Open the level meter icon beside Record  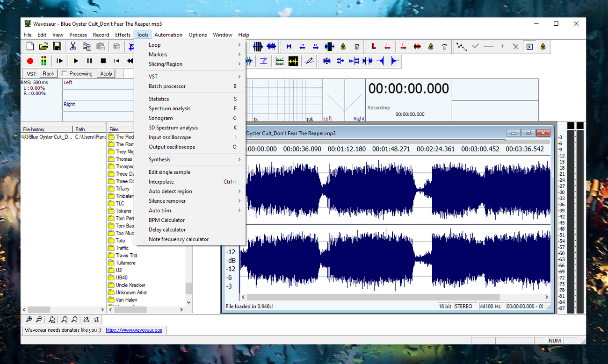(43, 61)
